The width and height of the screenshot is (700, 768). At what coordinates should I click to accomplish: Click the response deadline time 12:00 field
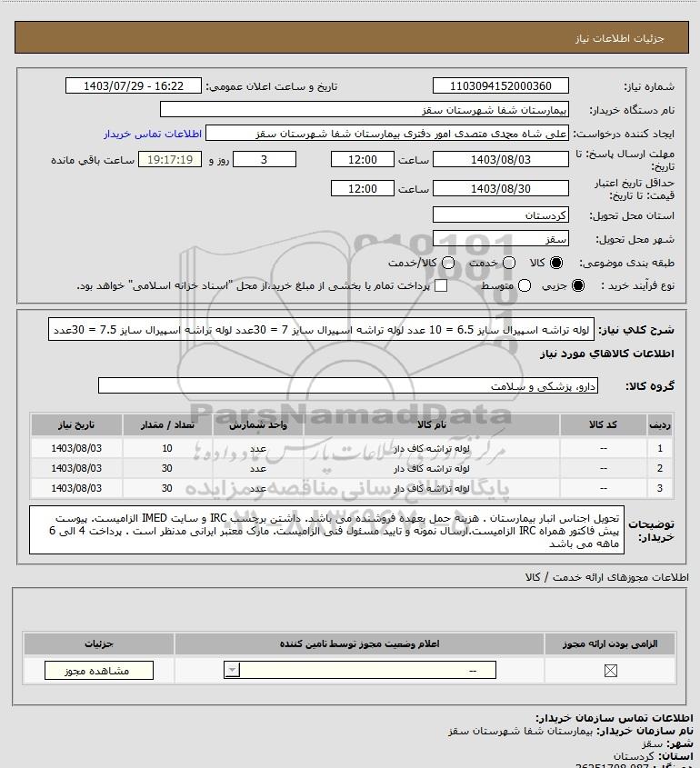click(363, 160)
